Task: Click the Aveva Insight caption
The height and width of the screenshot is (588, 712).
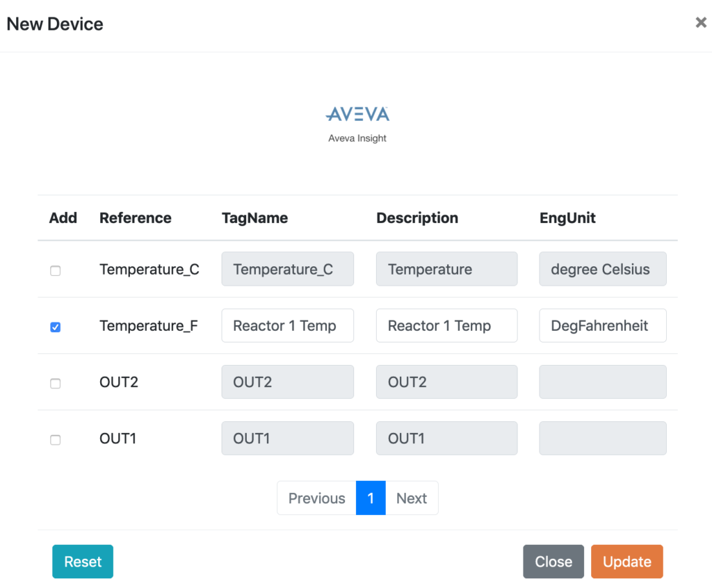Action: click(357, 138)
